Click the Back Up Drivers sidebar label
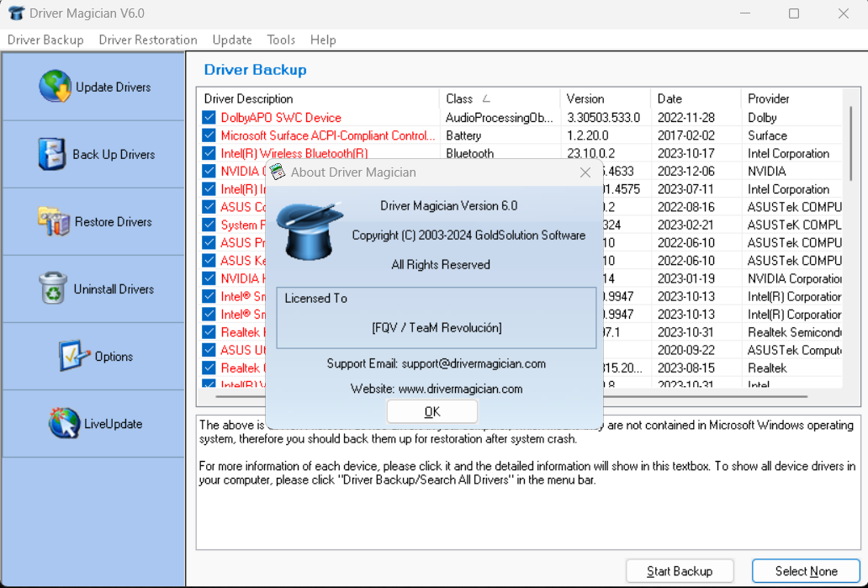Image resolution: width=868 pixels, height=588 pixels. tap(114, 155)
